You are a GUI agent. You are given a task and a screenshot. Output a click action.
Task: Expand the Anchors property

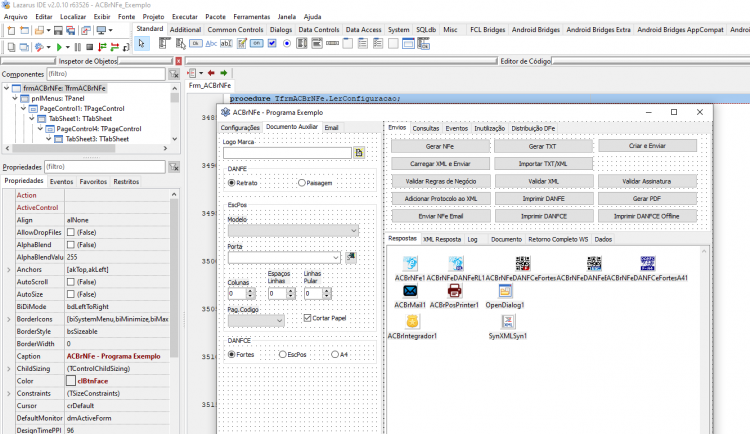9,269
